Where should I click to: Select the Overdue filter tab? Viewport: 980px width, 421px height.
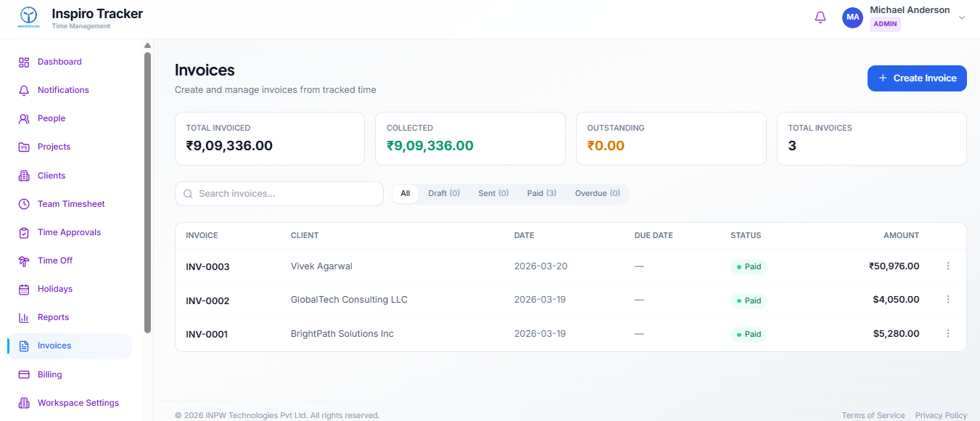pyautogui.click(x=597, y=193)
